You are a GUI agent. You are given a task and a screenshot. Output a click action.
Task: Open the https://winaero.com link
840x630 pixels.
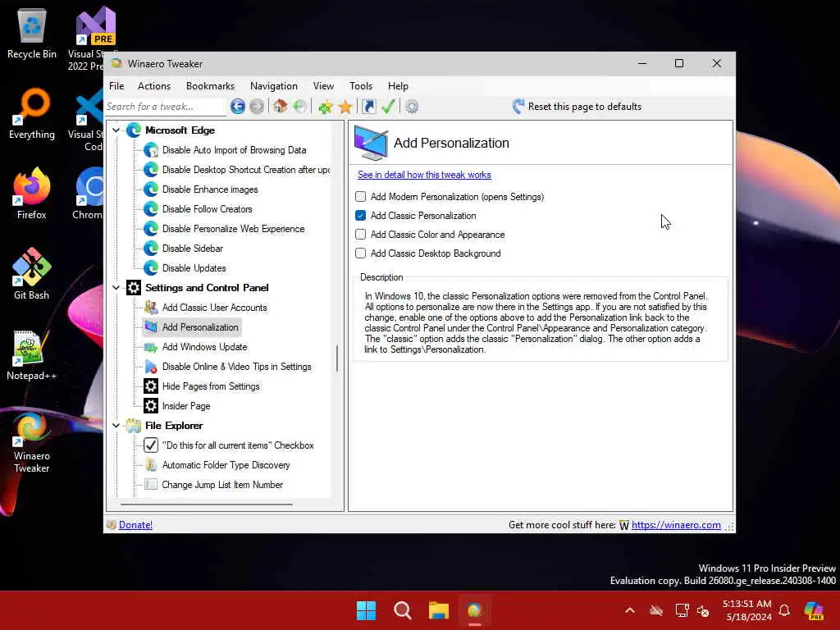coord(676,525)
